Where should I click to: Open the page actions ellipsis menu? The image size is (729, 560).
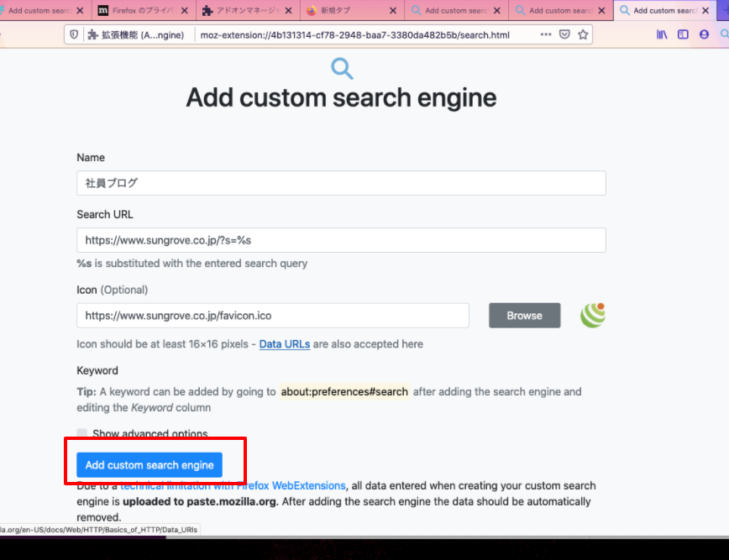click(546, 34)
